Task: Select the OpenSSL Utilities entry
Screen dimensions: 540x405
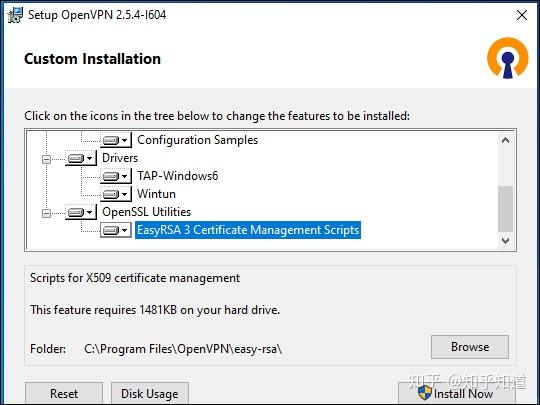Action: 146,212
